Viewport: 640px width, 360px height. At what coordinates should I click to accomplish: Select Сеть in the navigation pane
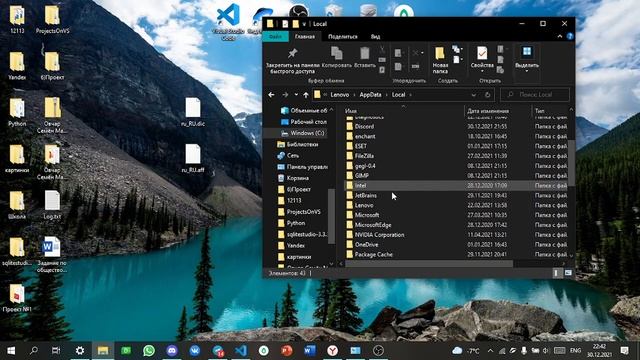pos(288,156)
